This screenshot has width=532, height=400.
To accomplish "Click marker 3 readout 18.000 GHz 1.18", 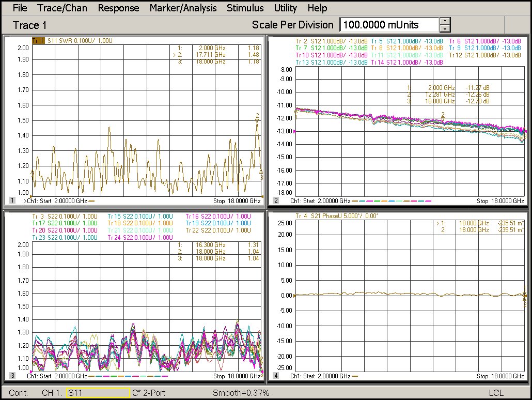I will click(218, 61).
